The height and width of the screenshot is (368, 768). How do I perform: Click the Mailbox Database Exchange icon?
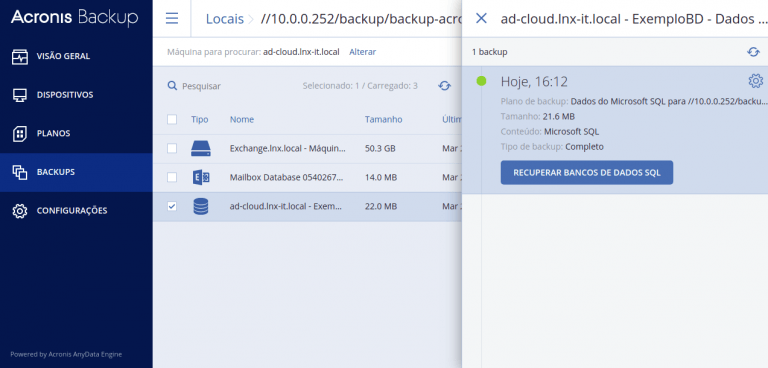201,177
